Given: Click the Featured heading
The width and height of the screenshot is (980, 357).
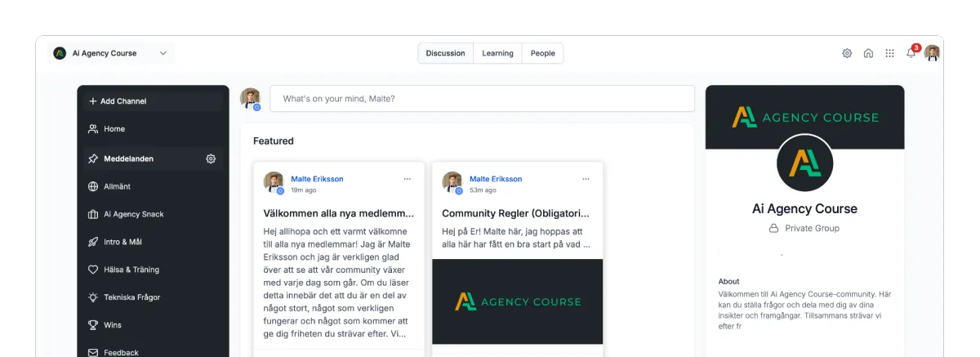Looking at the screenshot, I should [x=274, y=141].
